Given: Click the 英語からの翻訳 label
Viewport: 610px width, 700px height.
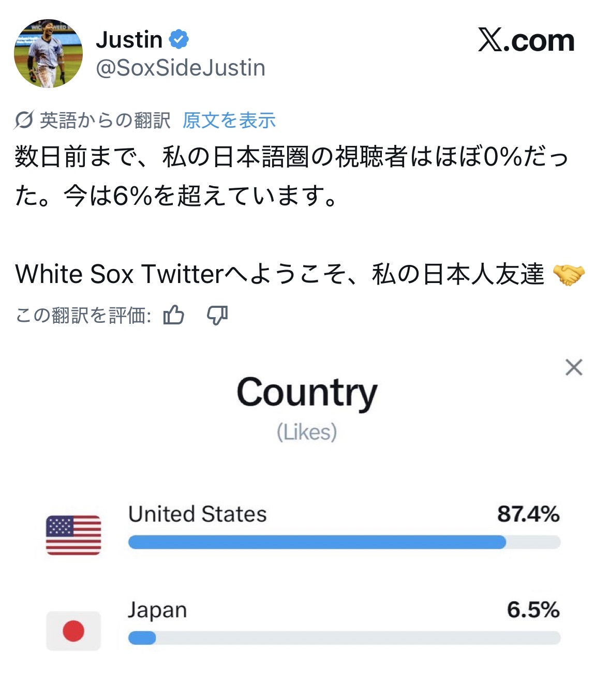Looking at the screenshot, I should [105, 120].
